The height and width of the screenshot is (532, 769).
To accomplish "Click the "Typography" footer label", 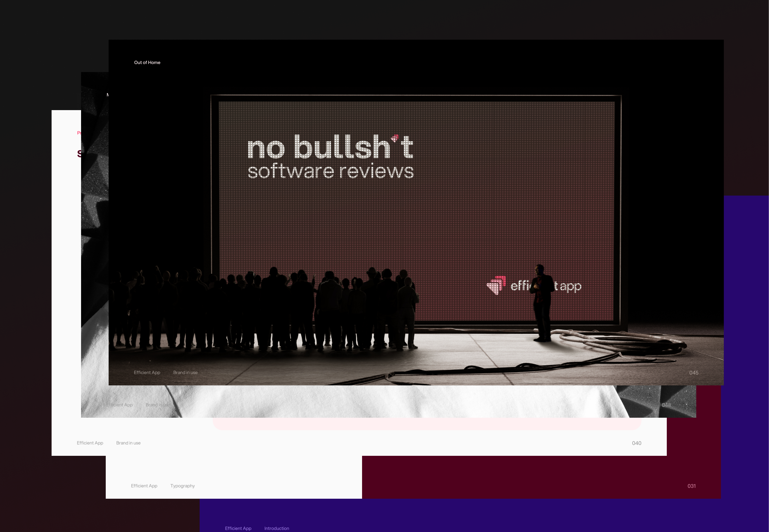I will 182,486.
